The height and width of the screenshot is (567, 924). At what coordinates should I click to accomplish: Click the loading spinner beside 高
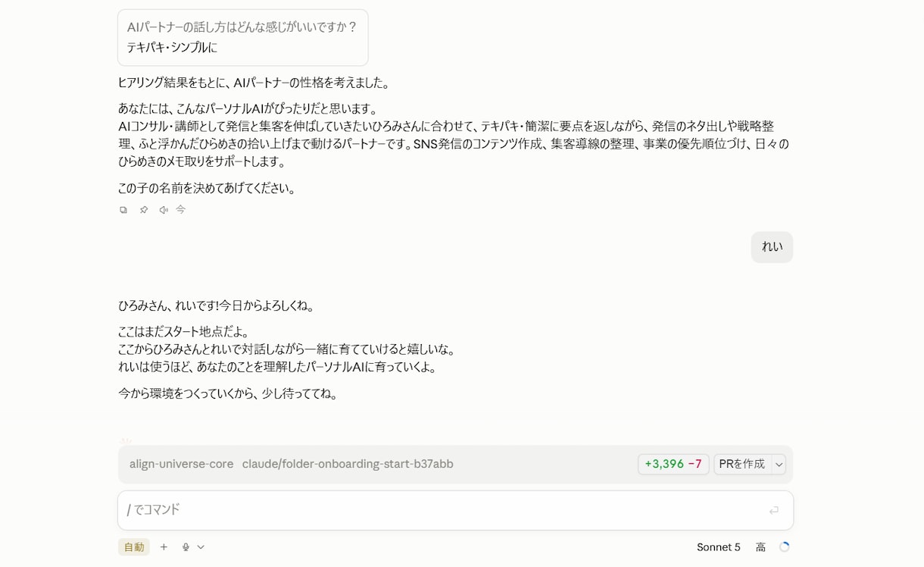[x=785, y=547]
